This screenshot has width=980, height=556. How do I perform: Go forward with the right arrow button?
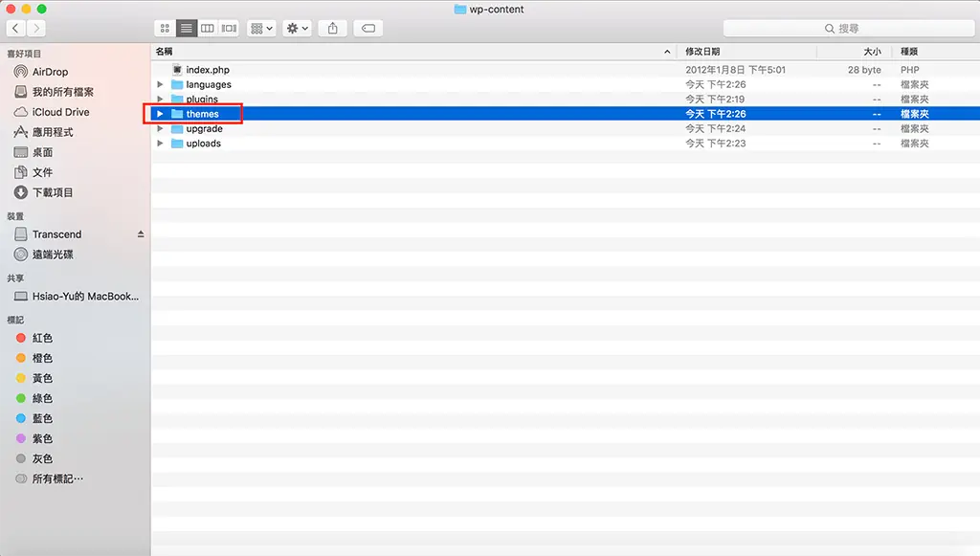(36, 28)
